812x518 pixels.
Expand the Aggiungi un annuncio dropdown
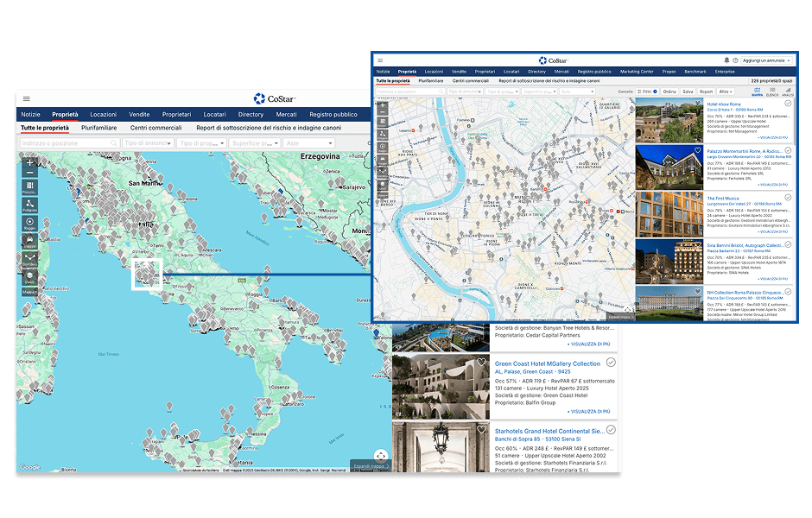[x=766, y=60]
